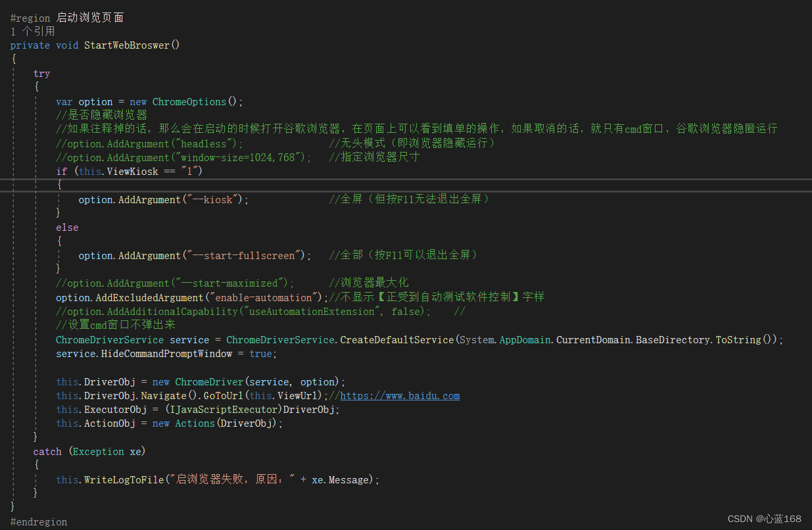The height and width of the screenshot is (530, 812).
Task: Click the "--kiosk" string argument
Action: pos(210,200)
